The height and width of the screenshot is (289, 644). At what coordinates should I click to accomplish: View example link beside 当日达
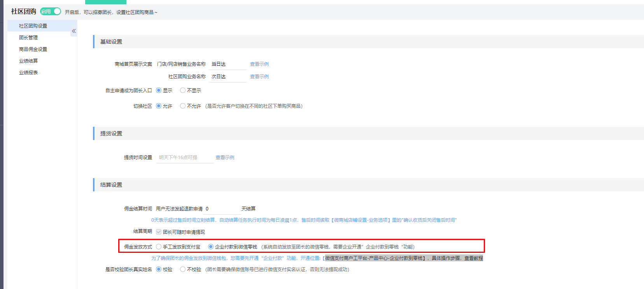coord(259,64)
